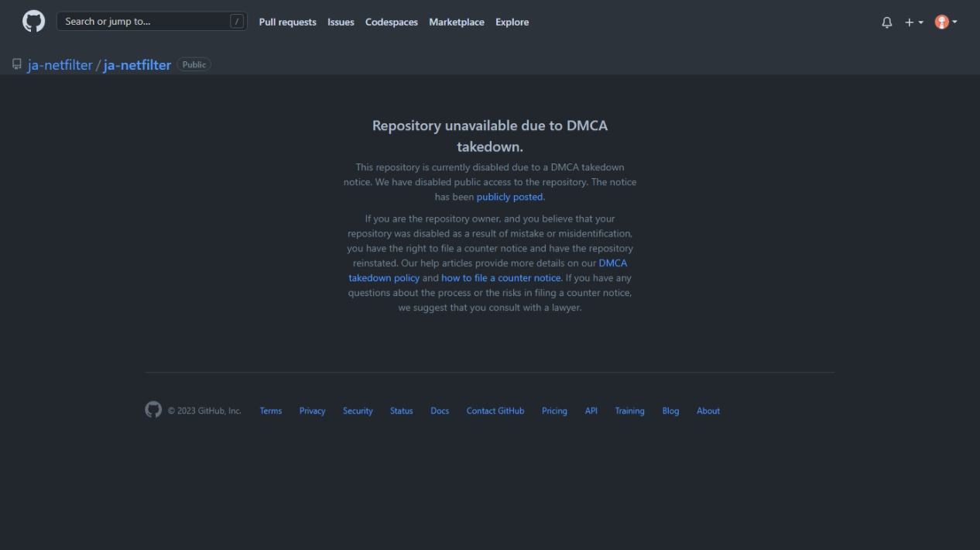The height and width of the screenshot is (550, 980).
Task: Open Issues in top navigation
Action: coord(341,22)
